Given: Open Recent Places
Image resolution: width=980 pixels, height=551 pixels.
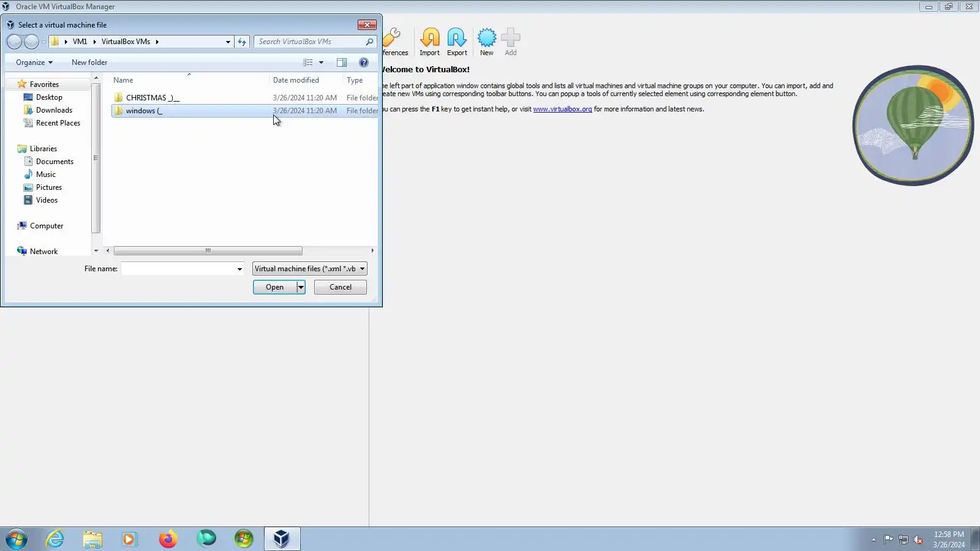Looking at the screenshot, I should coord(58,123).
